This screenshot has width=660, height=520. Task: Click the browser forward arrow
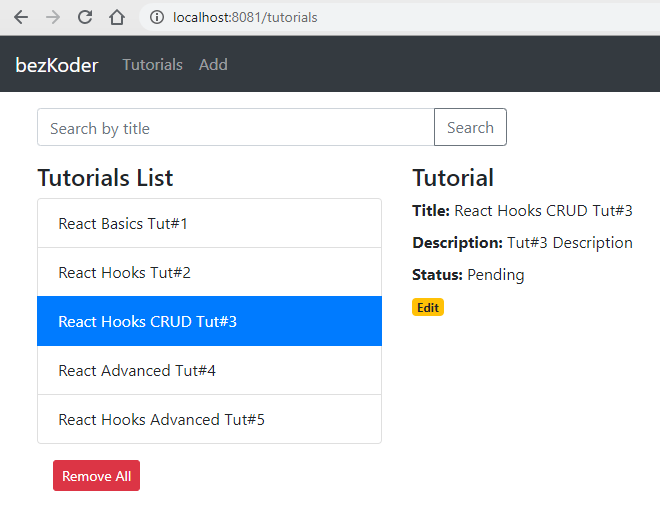click(53, 17)
